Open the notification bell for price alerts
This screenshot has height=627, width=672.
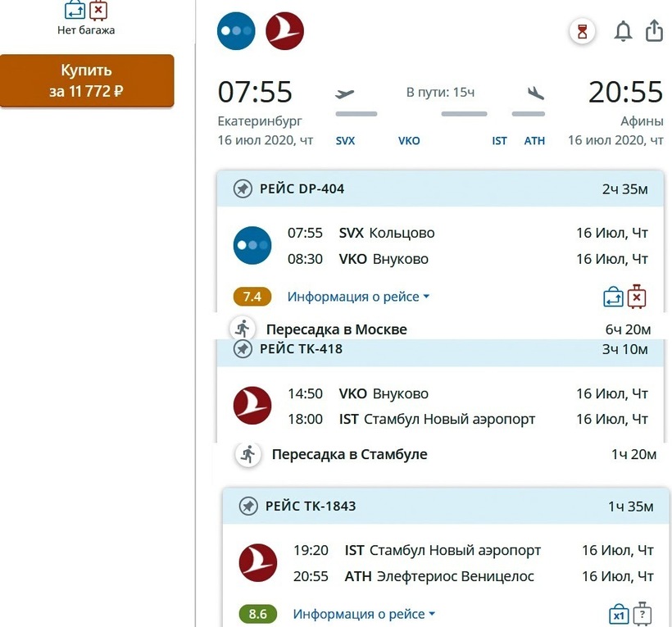(x=623, y=32)
